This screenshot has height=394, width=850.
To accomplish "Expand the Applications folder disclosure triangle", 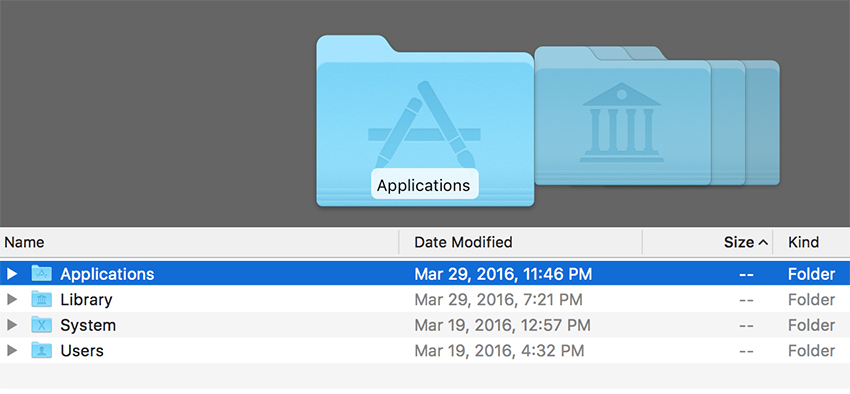I will (x=12, y=274).
